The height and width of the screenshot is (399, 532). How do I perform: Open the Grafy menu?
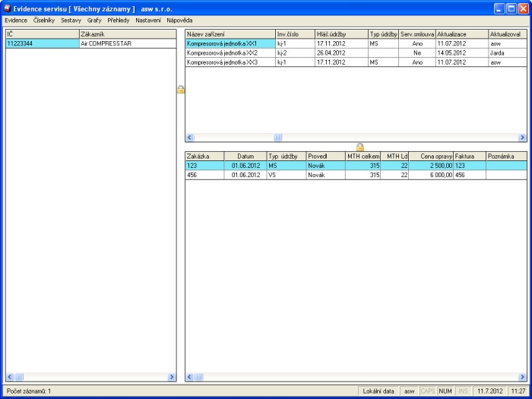[94, 21]
